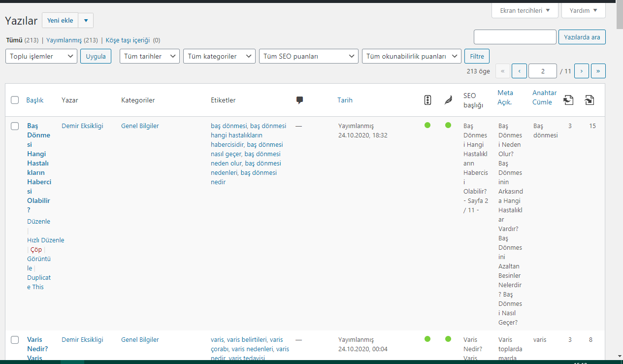Jump to last page double-arrow
The image size is (623, 364).
tap(598, 71)
